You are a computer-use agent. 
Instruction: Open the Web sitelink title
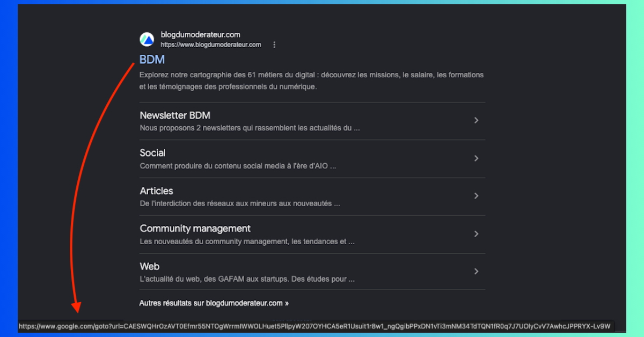click(x=150, y=267)
